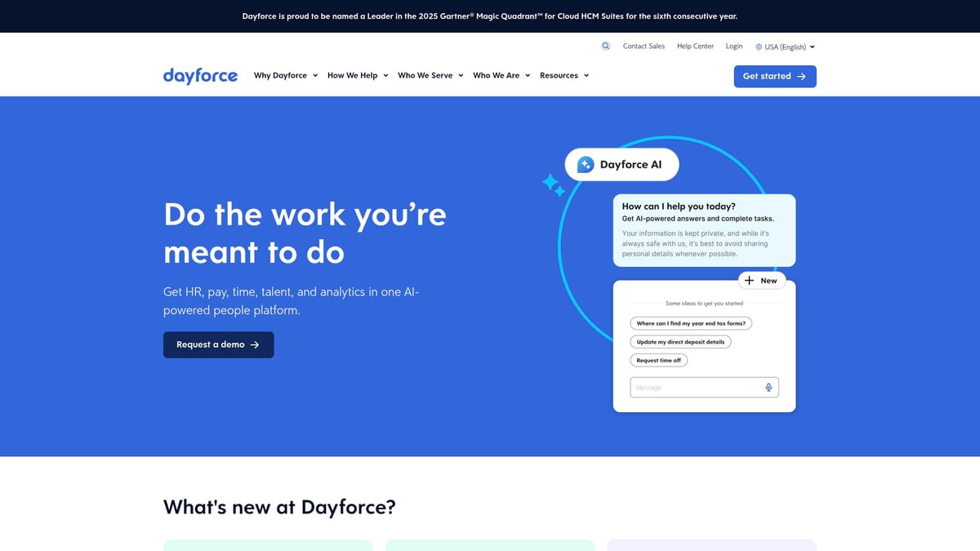Screen dimensions: 980x551
Task: Choose the Request time off suggestion
Action: [658, 360]
